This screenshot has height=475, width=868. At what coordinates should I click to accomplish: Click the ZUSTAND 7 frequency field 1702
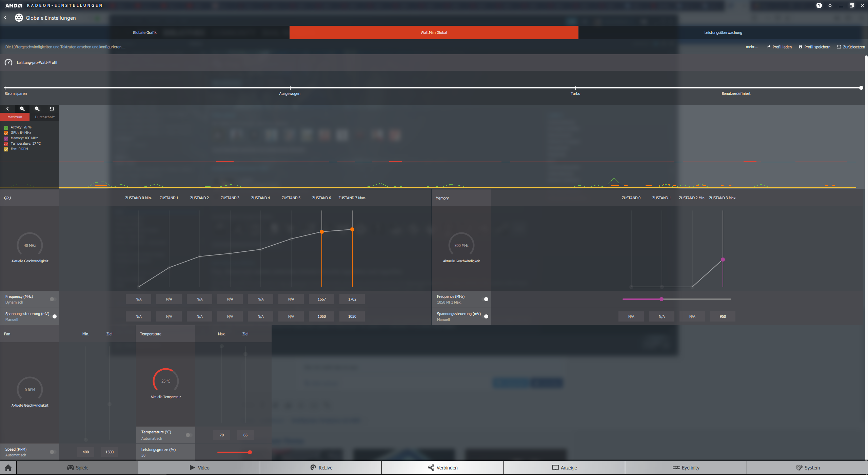tap(352, 299)
